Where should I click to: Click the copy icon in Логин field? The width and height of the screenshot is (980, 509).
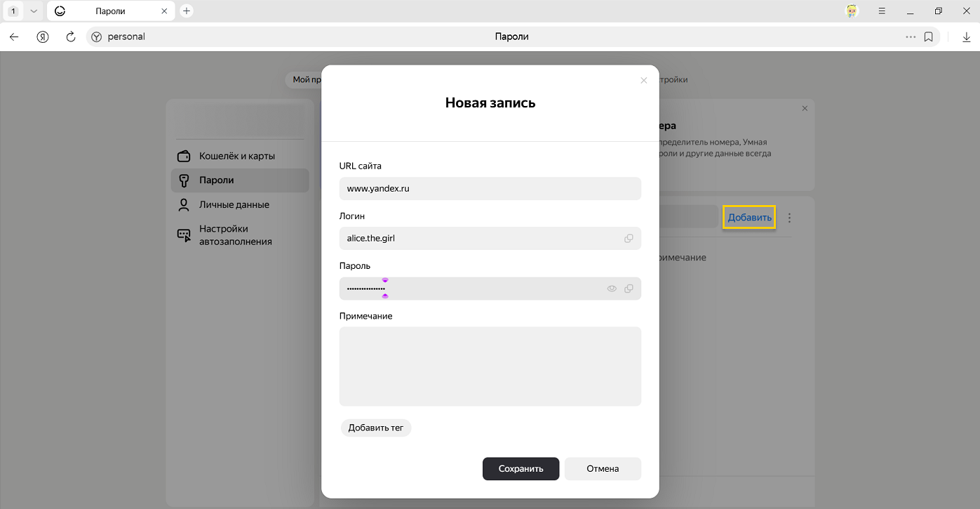pyautogui.click(x=629, y=238)
